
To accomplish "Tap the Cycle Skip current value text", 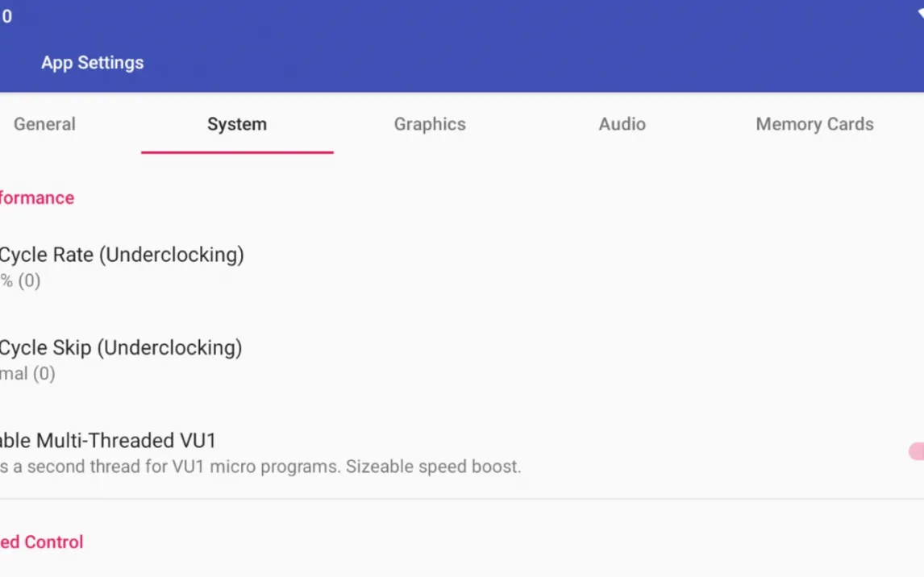I will pos(27,374).
